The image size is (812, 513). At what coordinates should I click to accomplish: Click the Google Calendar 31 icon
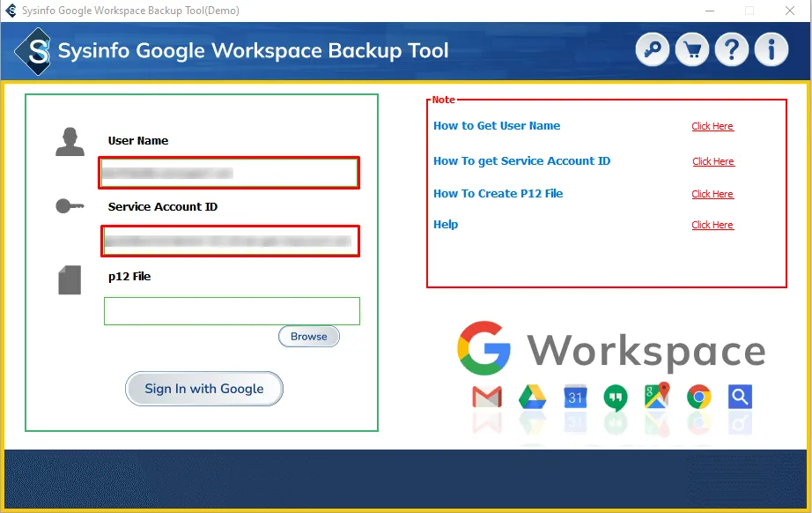[x=575, y=397]
